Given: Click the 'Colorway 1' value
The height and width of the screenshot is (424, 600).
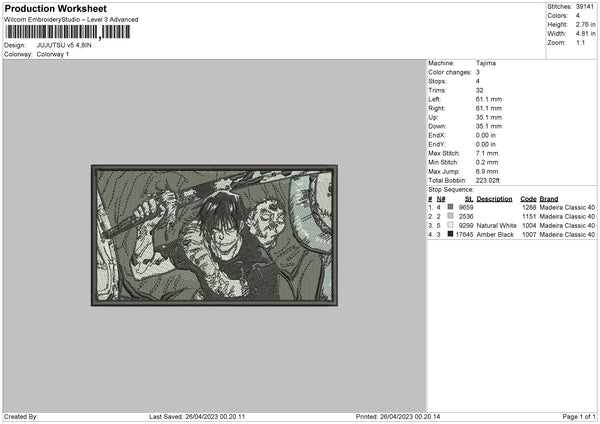Looking at the screenshot, I should point(53,54).
